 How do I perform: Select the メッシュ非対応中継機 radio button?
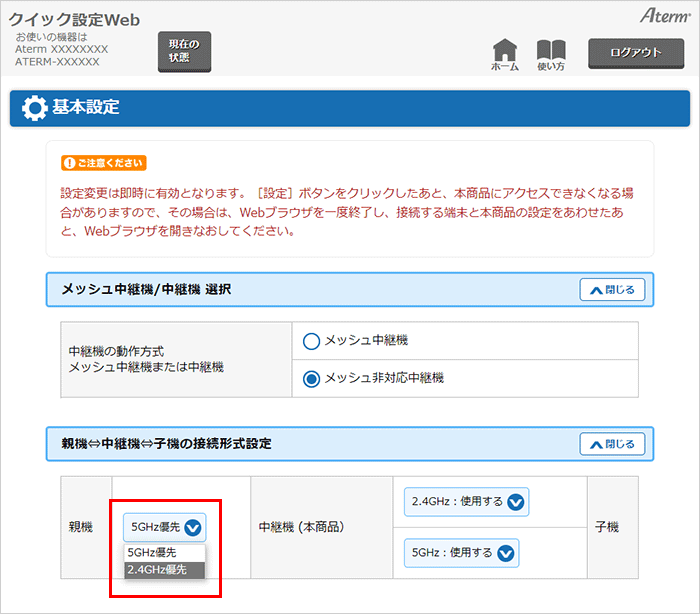click(x=311, y=378)
